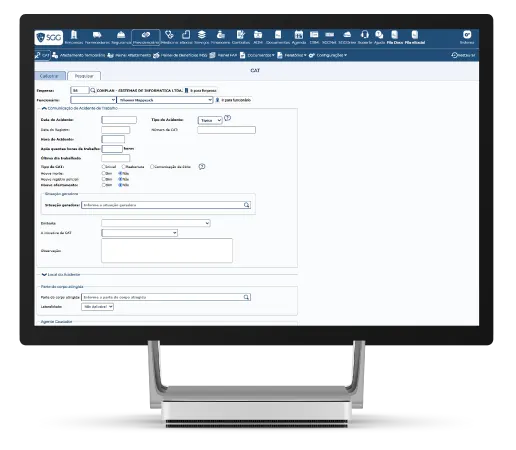Screen dimensions: 516x450
Task: Click the Data do Acidente input field
Action: (119, 120)
